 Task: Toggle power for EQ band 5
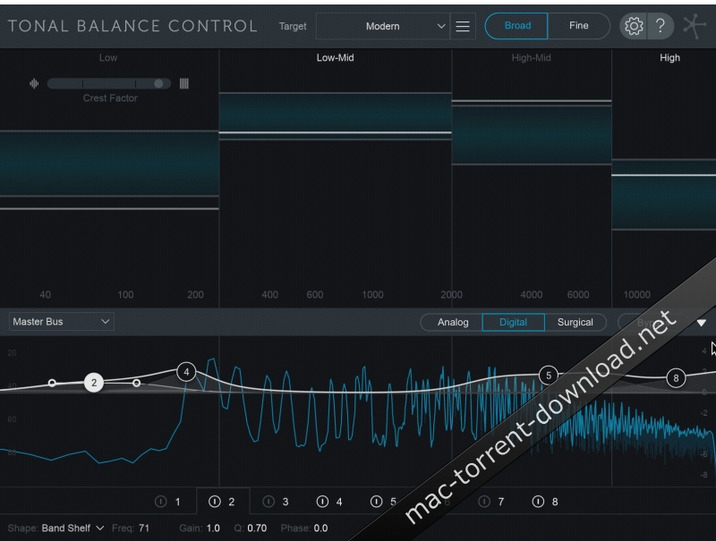376,502
